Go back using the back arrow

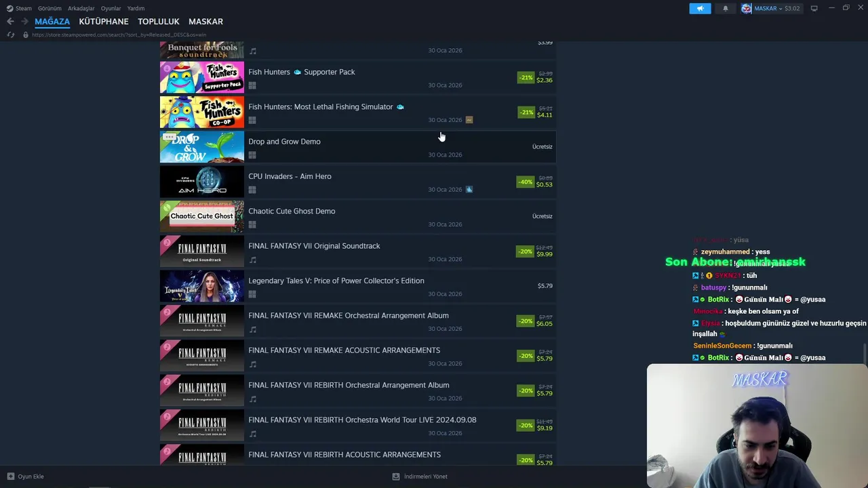click(10, 22)
